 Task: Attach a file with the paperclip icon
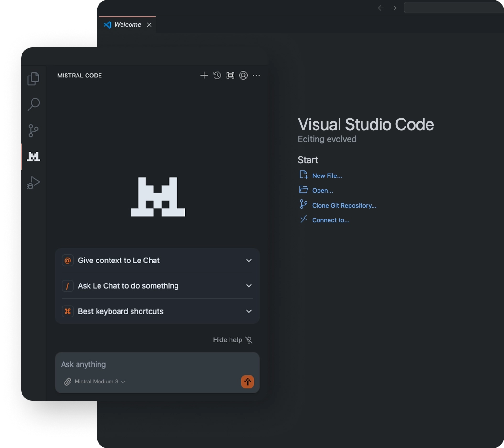(67, 382)
